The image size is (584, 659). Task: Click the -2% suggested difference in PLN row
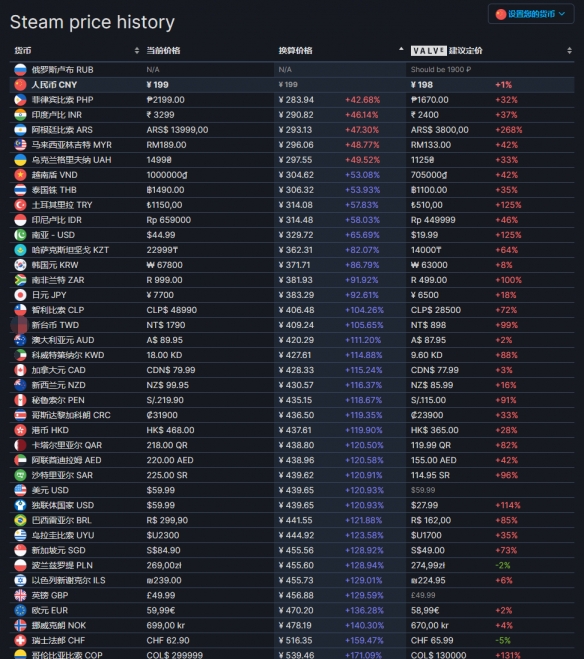pos(502,566)
